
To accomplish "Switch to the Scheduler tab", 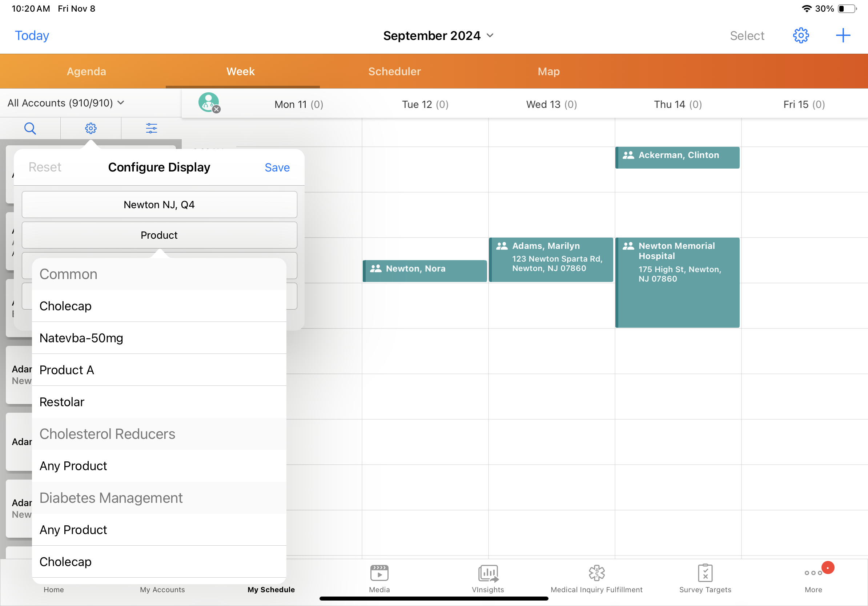I will pyautogui.click(x=394, y=72).
